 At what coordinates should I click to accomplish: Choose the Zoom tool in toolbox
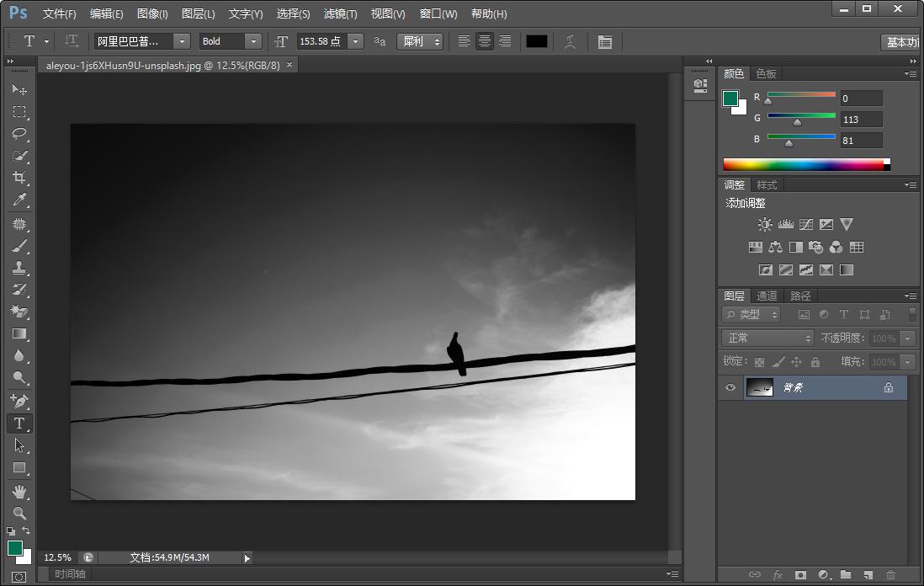(x=19, y=513)
